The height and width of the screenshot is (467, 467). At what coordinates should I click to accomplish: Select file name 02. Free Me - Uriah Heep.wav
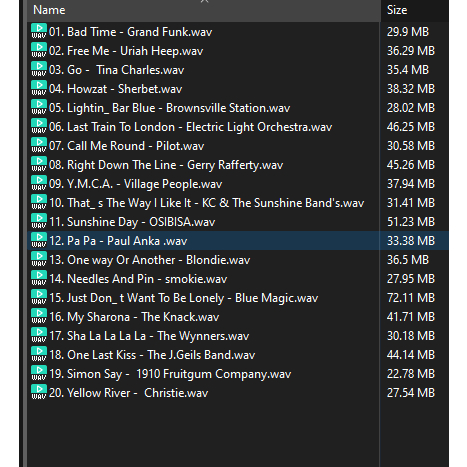point(126,51)
